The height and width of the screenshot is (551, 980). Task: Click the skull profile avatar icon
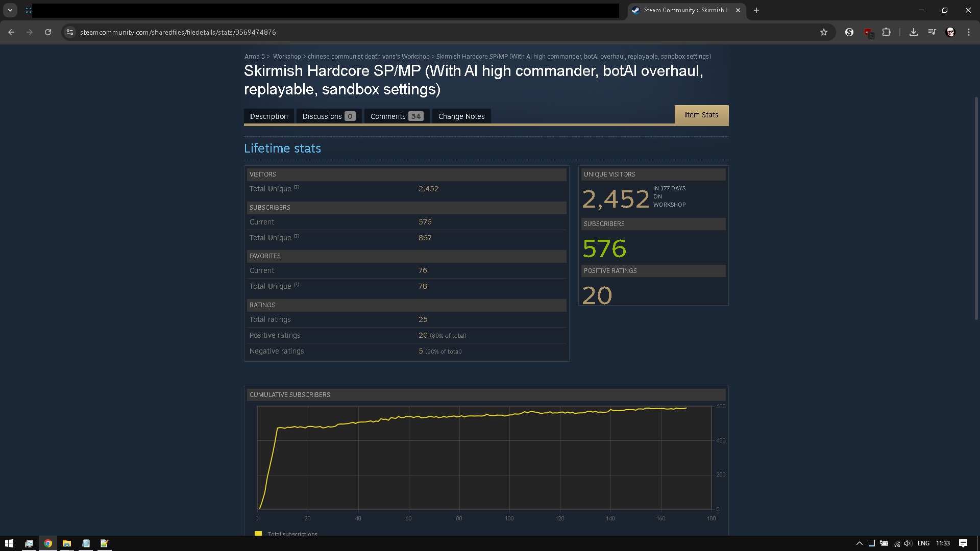pyautogui.click(x=950, y=32)
